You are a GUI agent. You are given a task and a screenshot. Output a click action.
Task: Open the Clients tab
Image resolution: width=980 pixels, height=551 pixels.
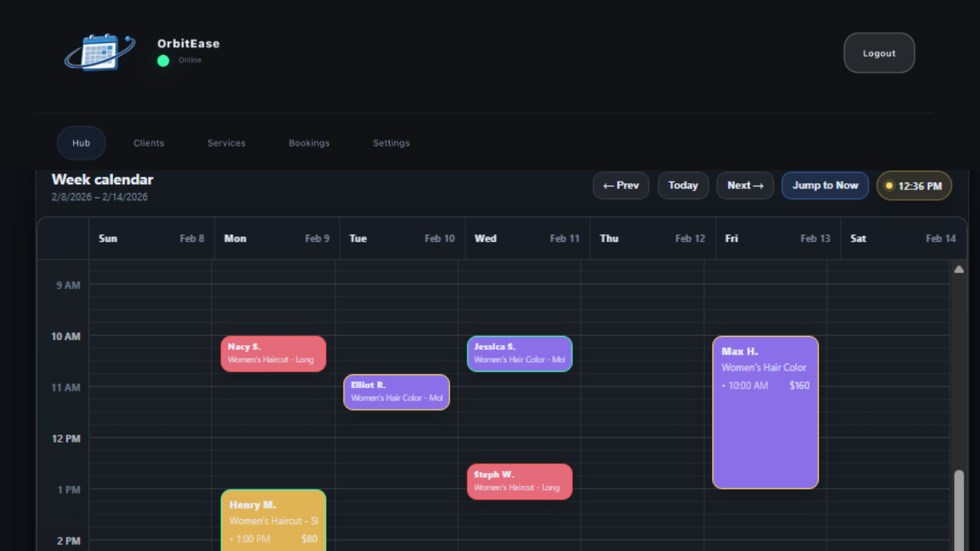[149, 143]
